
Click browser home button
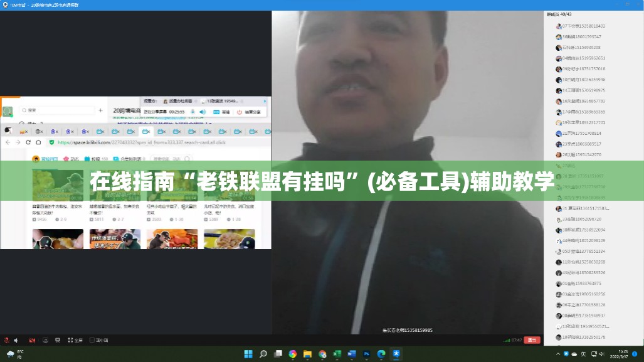(x=39, y=142)
